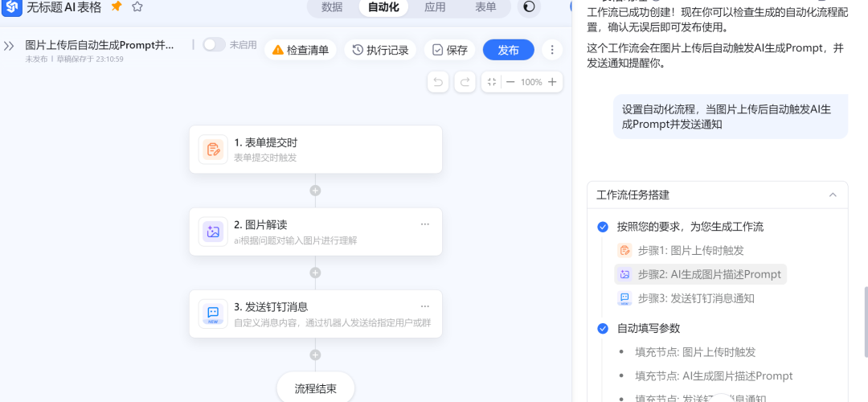
Task: Zoom out with the minus icon
Action: point(510,82)
